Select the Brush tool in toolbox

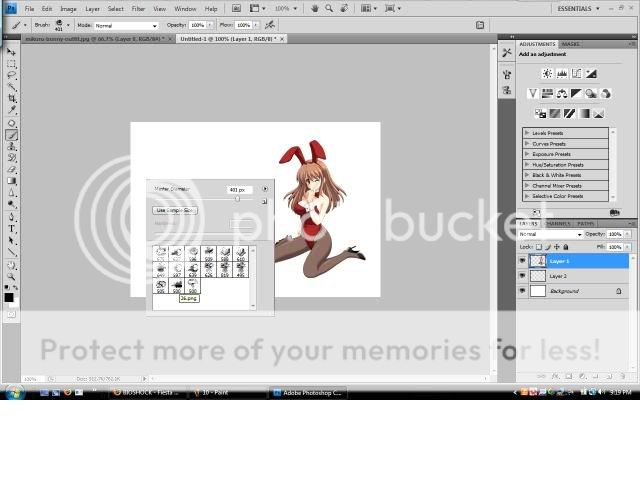tap(11, 135)
